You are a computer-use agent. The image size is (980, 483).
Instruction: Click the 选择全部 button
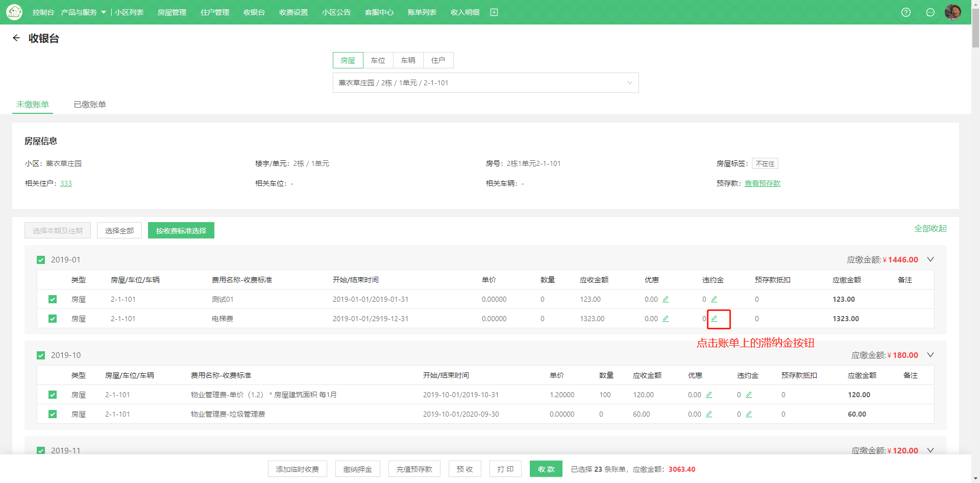[119, 230]
